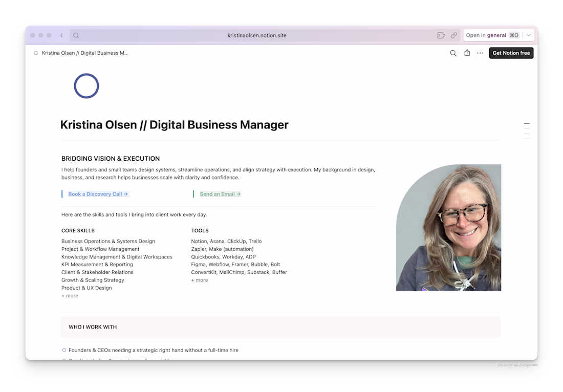
Task: Click KPI Measurement & Reporting text
Action: [x=97, y=265]
